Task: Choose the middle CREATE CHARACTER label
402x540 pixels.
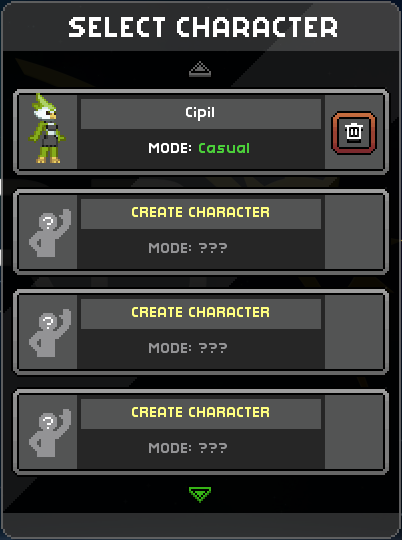Action: (x=200, y=312)
